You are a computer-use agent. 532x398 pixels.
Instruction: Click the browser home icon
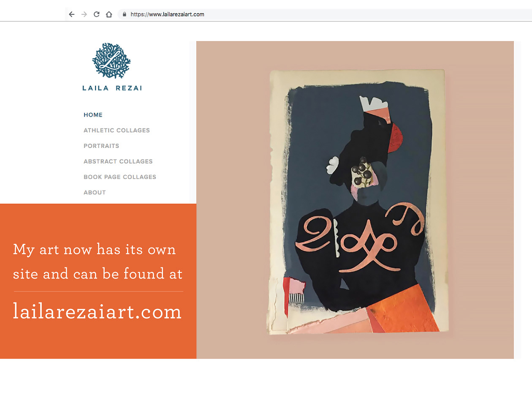[109, 14]
